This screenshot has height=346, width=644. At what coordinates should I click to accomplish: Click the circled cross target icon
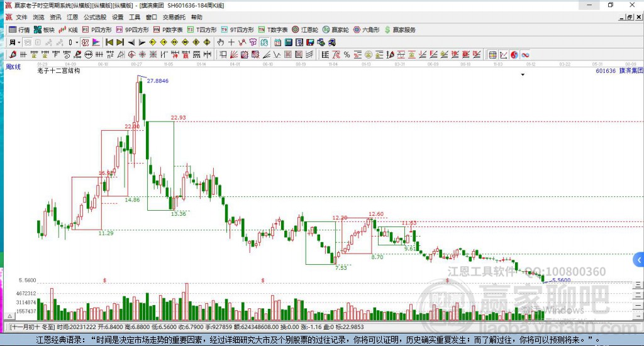tap(131, 55)
